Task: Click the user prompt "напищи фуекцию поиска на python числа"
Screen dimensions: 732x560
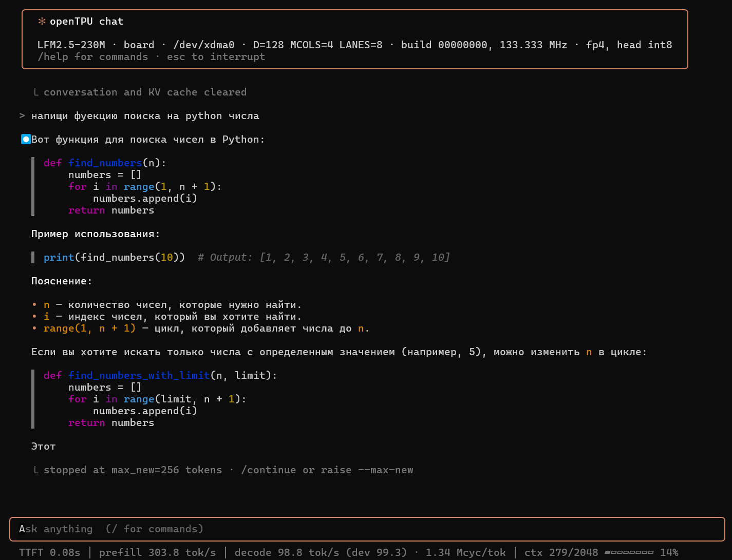Action: click(145, 116)
